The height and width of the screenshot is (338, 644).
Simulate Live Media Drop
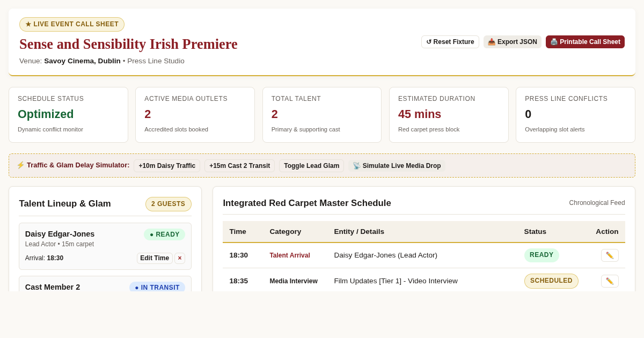click(397, 166)
